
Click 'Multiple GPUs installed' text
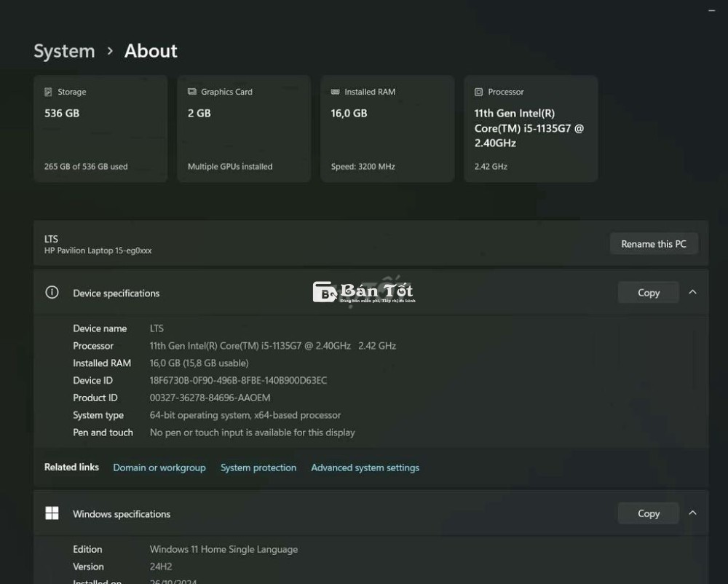point(230,166)
